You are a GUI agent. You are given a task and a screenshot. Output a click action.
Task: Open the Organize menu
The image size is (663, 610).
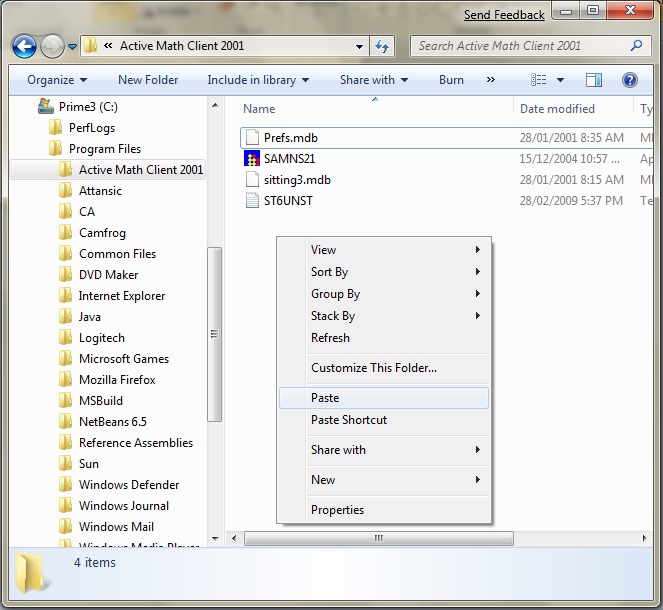coord(57,80)
